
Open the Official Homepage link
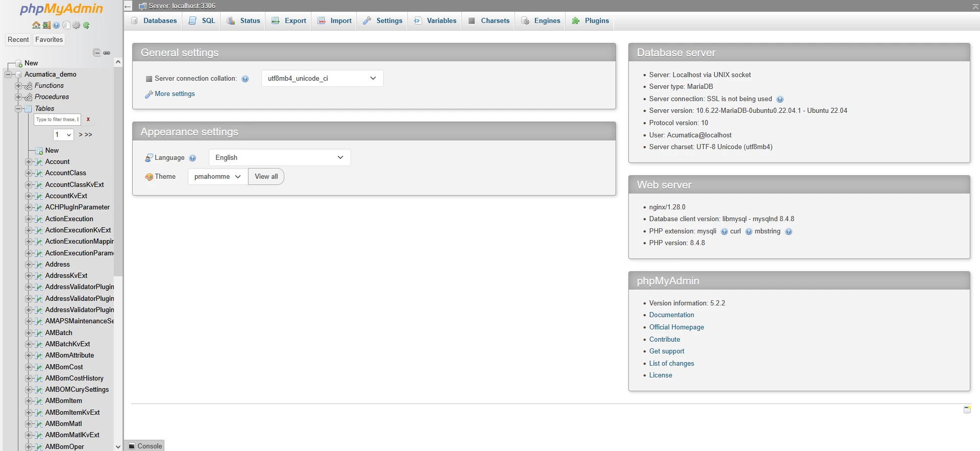pyautogui.click(x=676, y=327)
